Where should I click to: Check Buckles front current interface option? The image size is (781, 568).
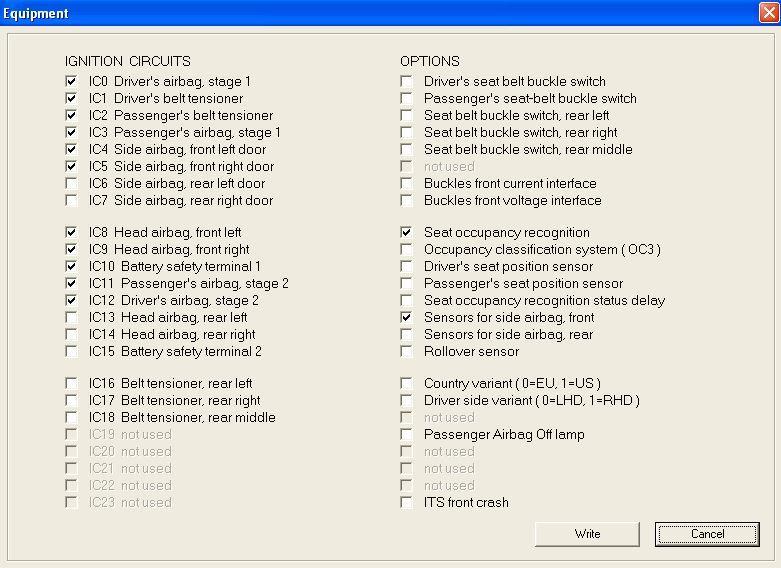(x=406, y=183)
